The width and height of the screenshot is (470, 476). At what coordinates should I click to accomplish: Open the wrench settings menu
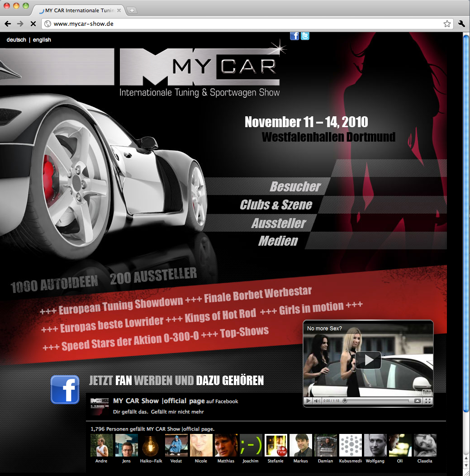point(461,24)
